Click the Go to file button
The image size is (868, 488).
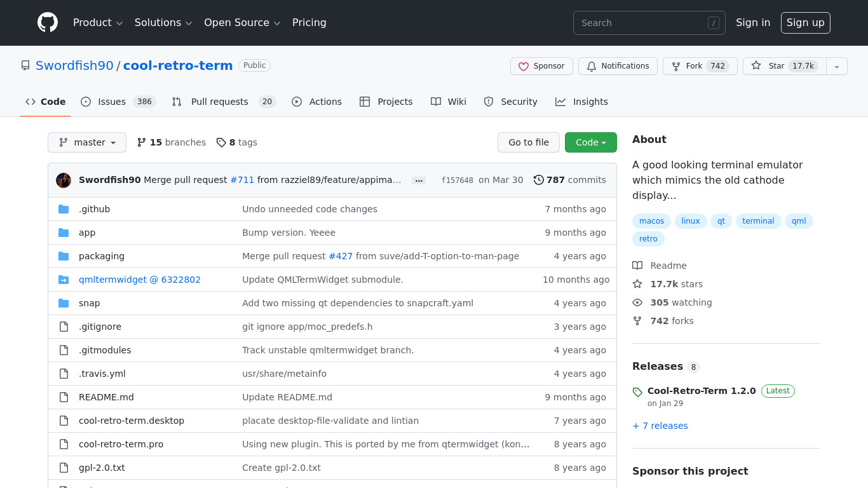529,142
